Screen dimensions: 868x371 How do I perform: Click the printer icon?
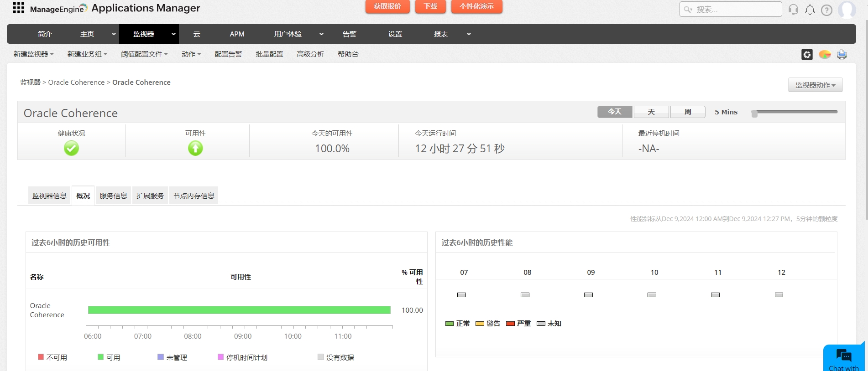pyautogui.click(x=842, y=55)
